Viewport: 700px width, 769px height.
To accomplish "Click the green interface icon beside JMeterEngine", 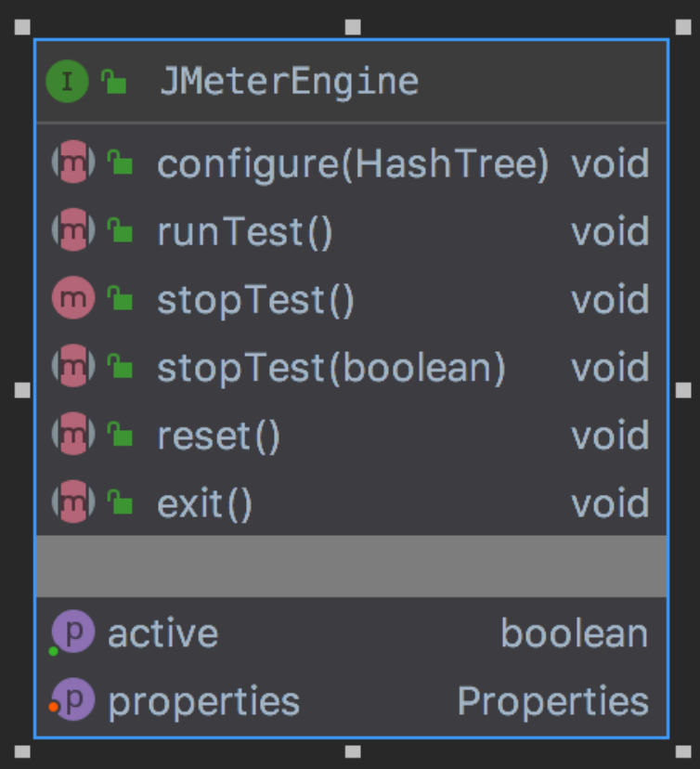I will coord(67,82).
